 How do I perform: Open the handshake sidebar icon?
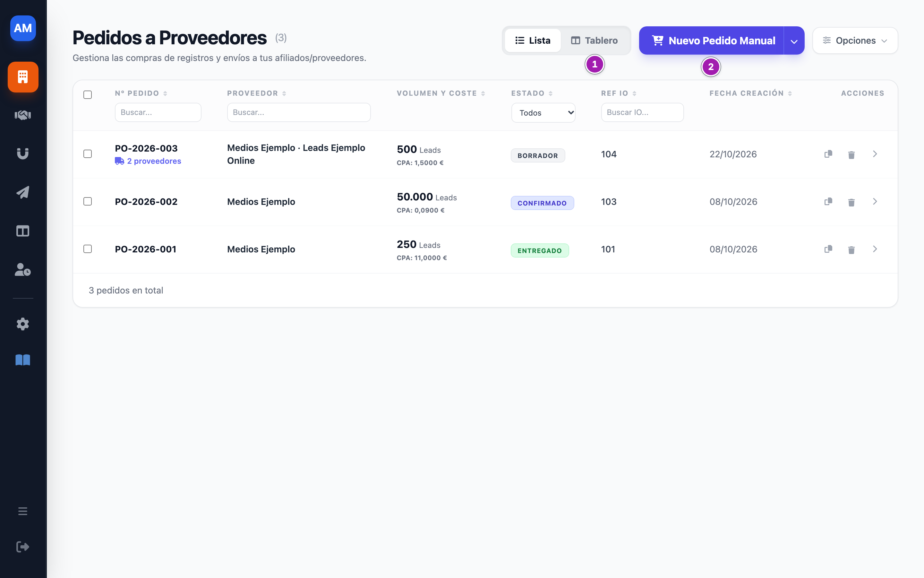point(23,115)
